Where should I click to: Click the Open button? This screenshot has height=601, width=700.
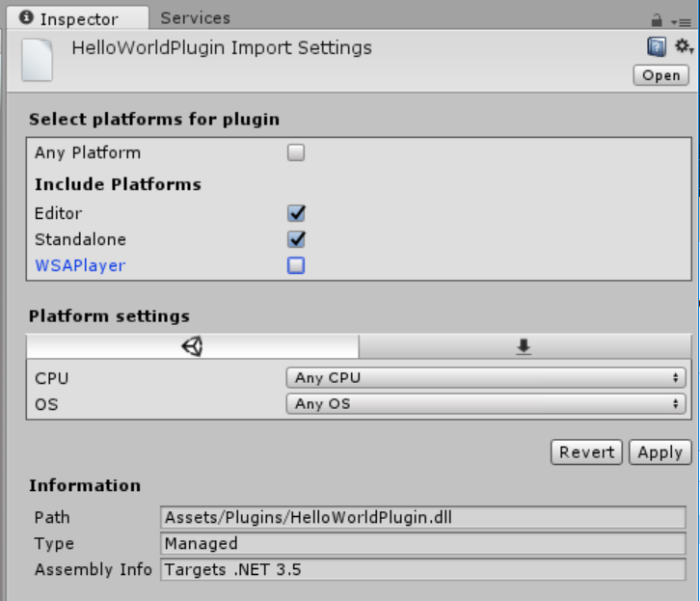click(x=660, y=75)
